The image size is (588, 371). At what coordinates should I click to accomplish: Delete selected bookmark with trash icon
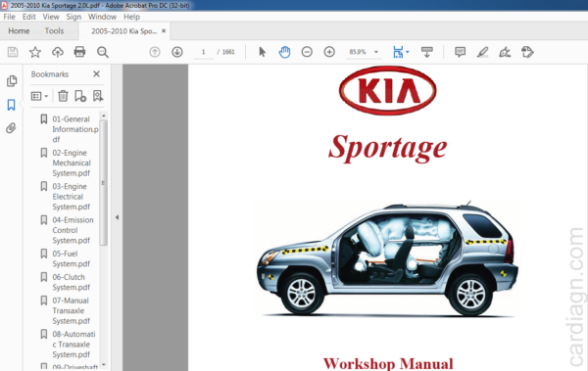[x=63, y=96]
